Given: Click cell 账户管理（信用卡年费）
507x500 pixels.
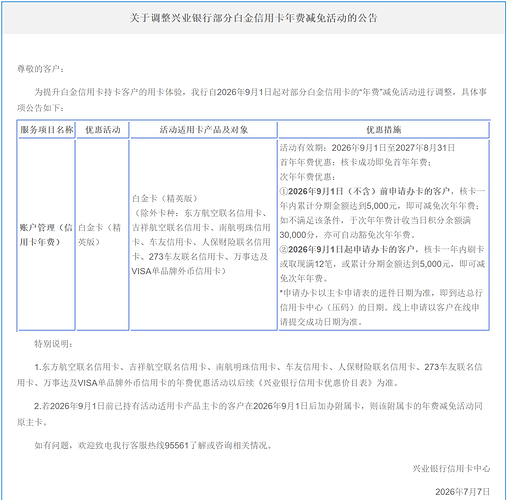Looking at the screenshot, I should (46, 235).
